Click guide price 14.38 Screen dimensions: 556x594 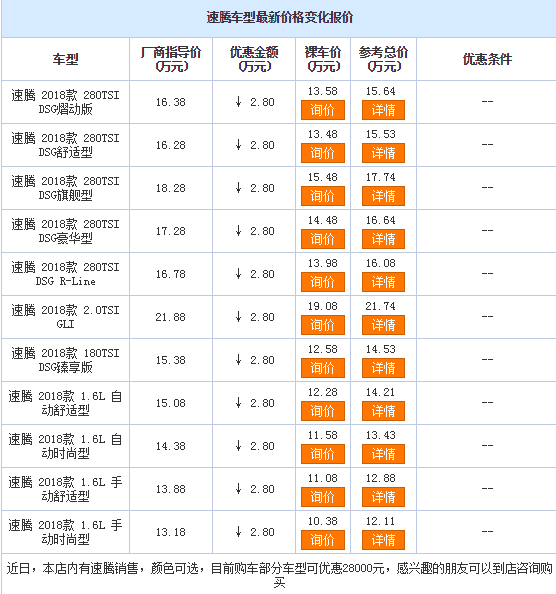[171, 446]
